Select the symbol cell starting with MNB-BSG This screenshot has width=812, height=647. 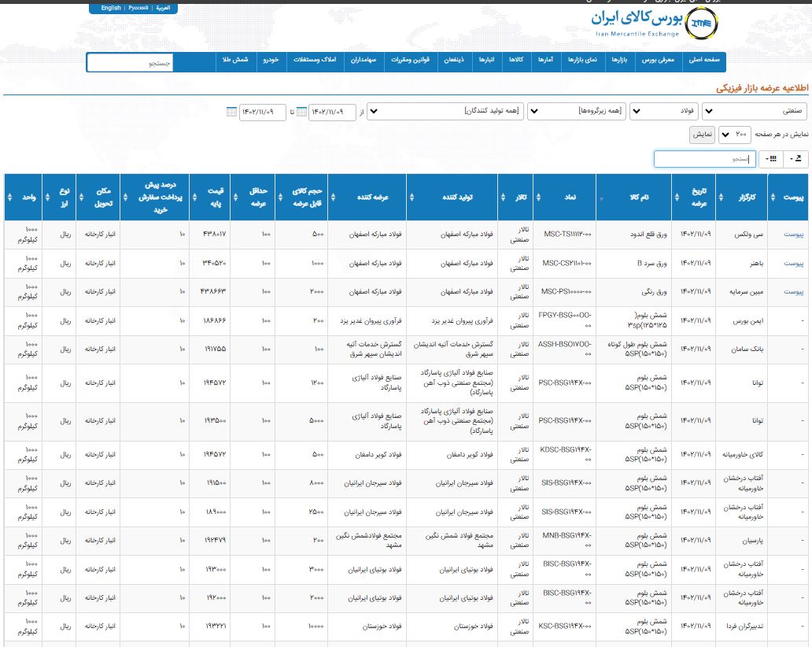click(x=565, y=541)
